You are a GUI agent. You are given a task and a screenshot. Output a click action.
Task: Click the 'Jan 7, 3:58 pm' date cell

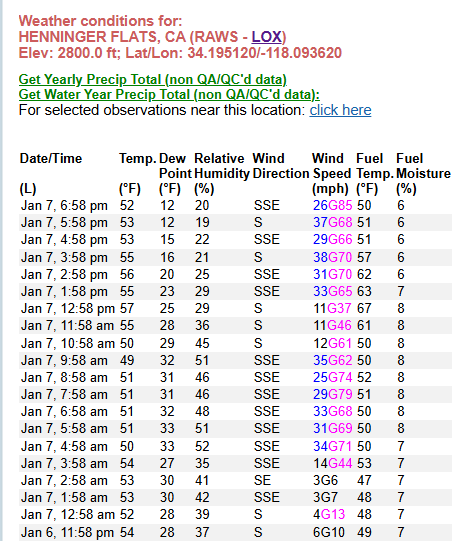(64, 257)
